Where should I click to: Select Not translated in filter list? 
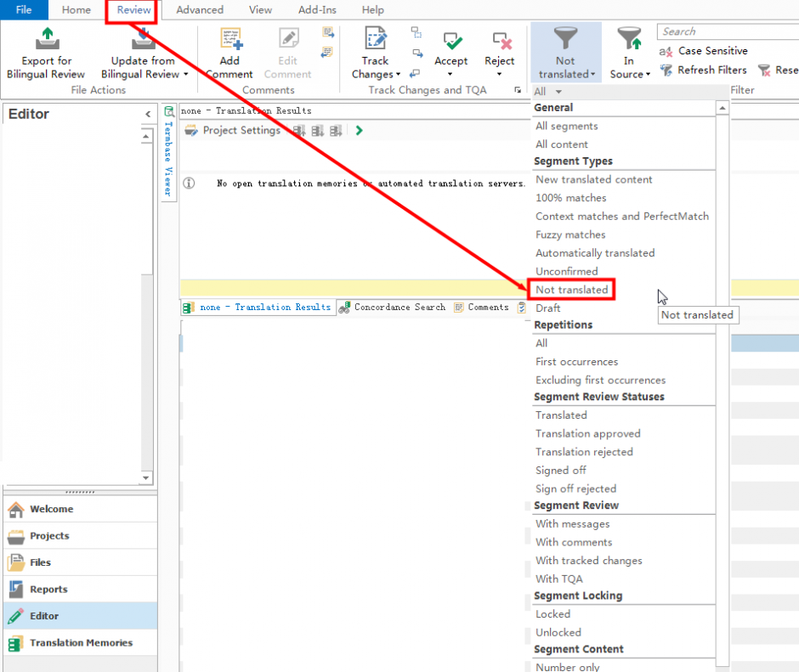(571, 290)
